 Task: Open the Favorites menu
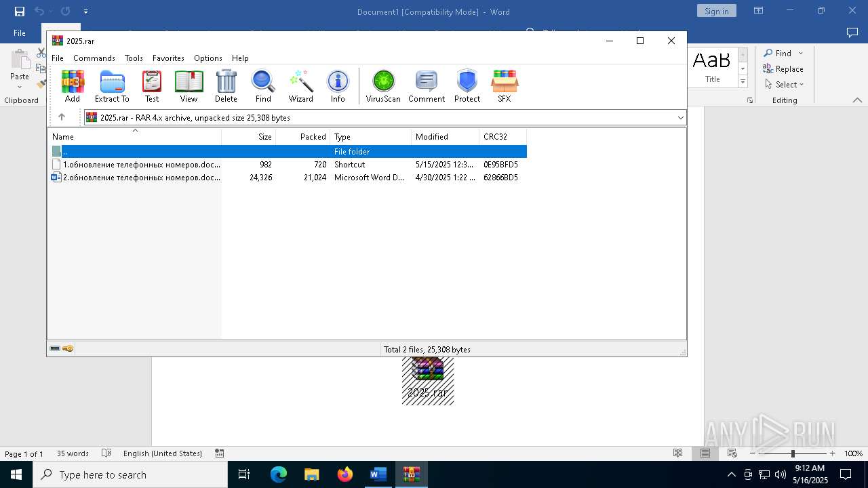coord(168,58)
